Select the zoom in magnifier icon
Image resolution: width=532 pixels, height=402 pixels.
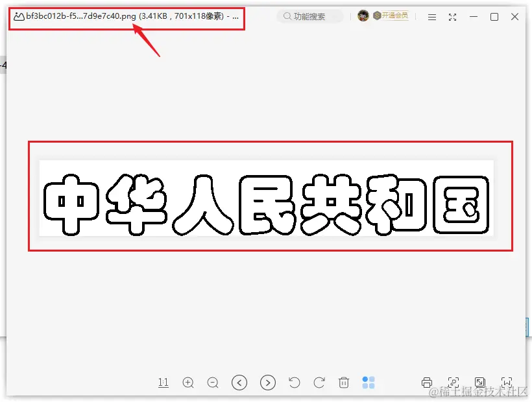click(x=188, y=383)
